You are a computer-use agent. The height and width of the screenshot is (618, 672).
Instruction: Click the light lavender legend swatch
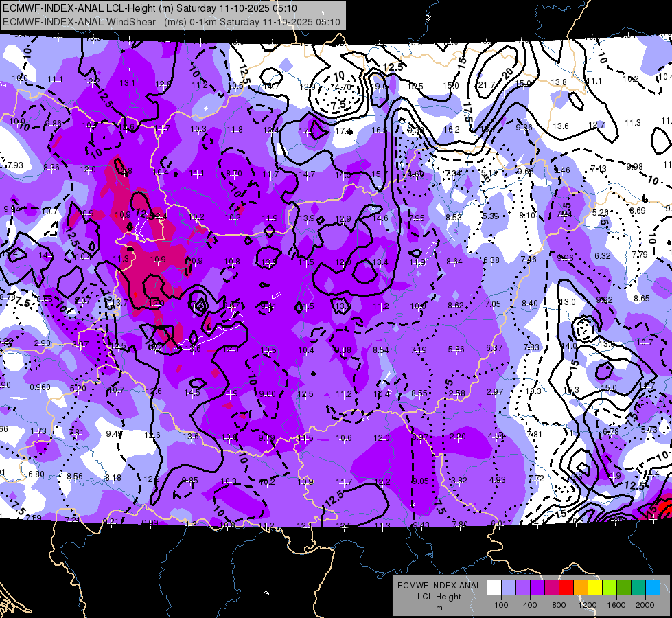509,587
